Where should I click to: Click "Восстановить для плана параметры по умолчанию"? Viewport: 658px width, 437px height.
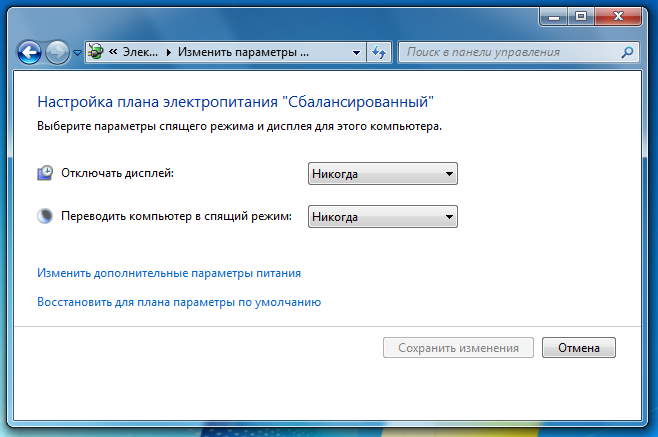point(179,302)
